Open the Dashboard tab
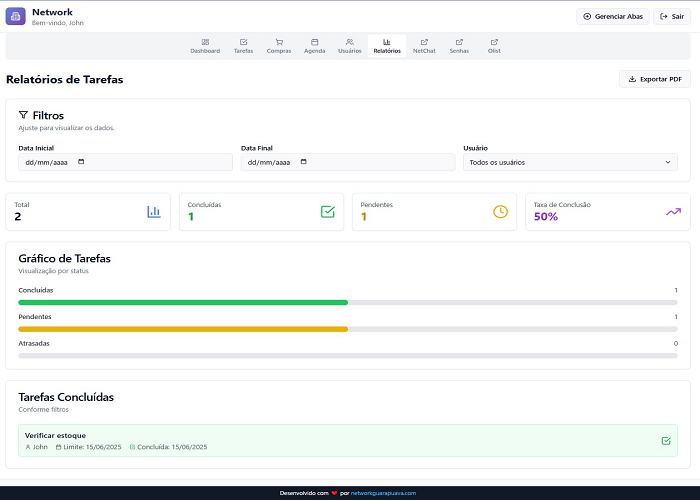The image size is (700, 500). (x=205, y=46)
